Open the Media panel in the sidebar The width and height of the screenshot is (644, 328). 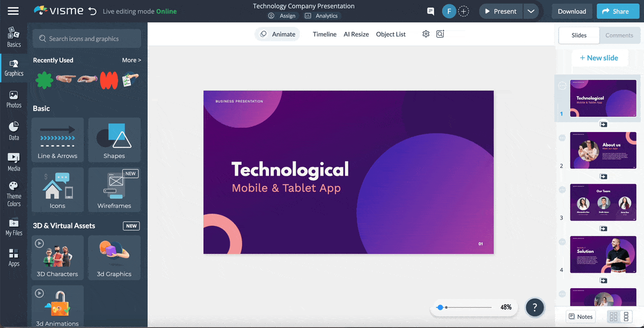13,159
